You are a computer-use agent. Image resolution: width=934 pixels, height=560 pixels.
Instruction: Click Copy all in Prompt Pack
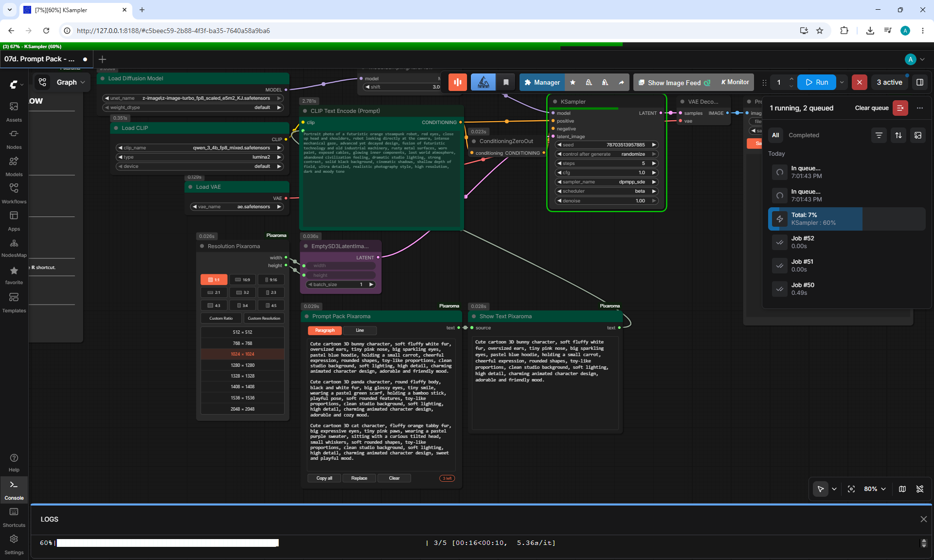point(324,478)
